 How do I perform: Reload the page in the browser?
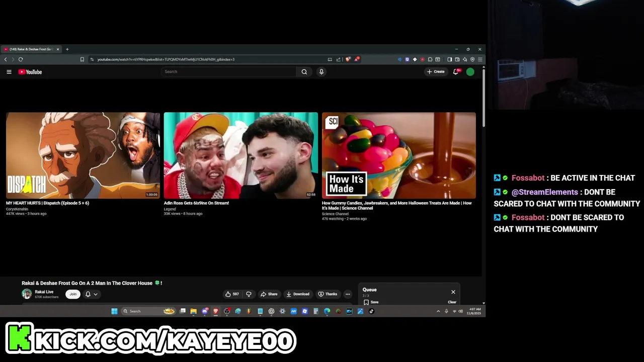pos(21,59)
